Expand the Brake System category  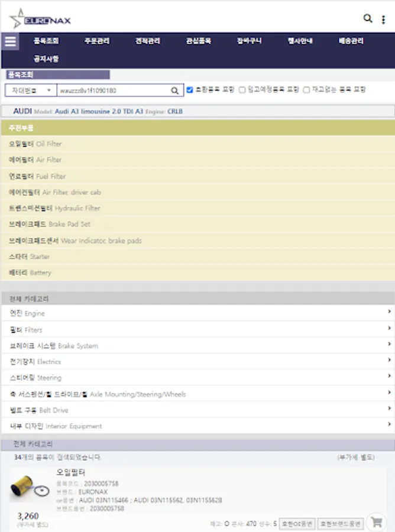[197, 346]
